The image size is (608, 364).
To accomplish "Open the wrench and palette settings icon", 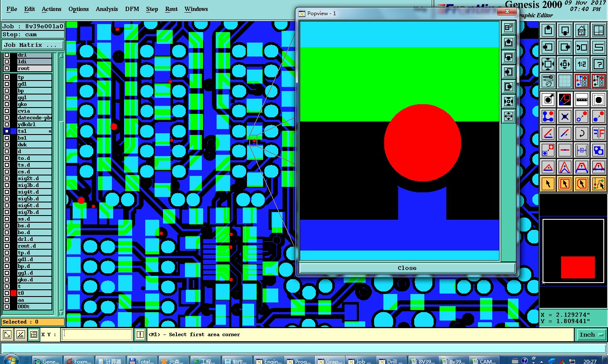I will 548,81.
